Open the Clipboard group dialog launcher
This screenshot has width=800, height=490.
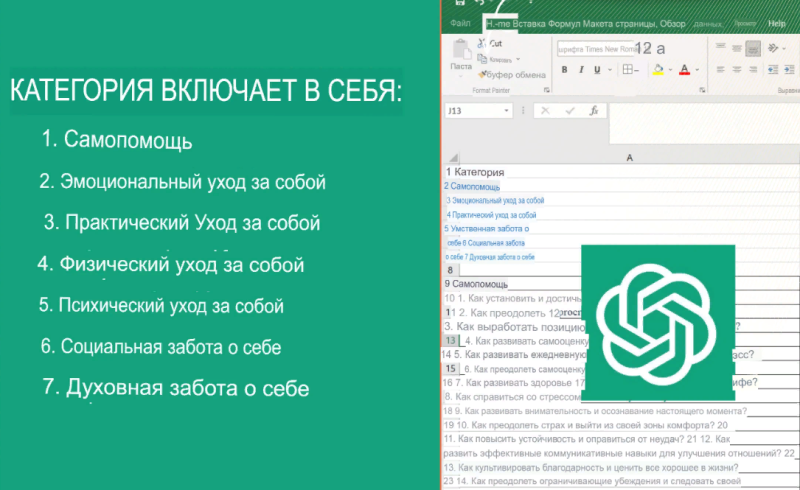coord(546,90)
